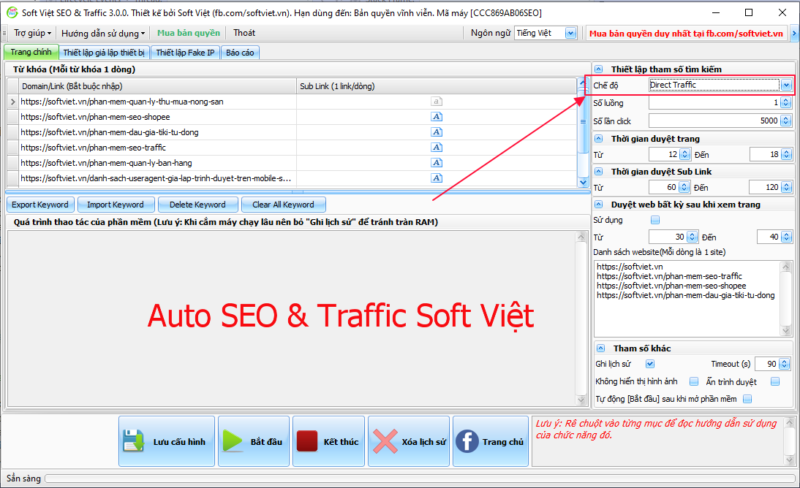Click the Soft Việt app logo icon

11,12
